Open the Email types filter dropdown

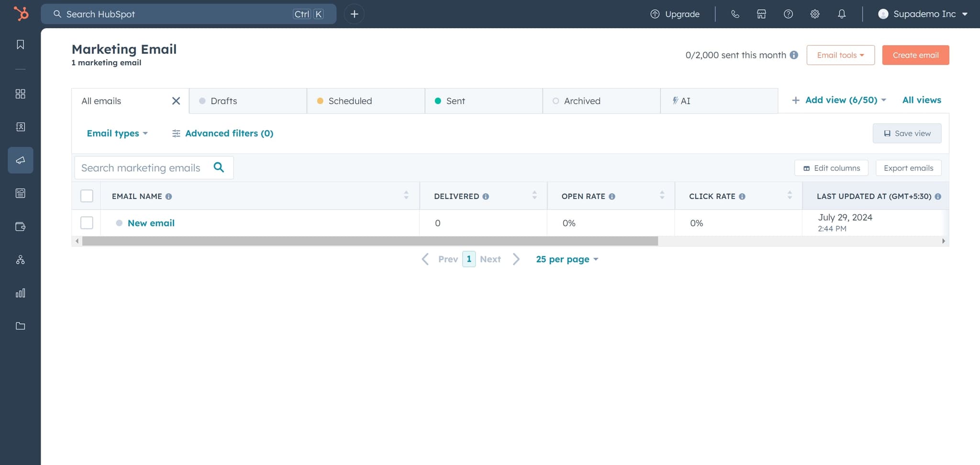pos(117,133)
